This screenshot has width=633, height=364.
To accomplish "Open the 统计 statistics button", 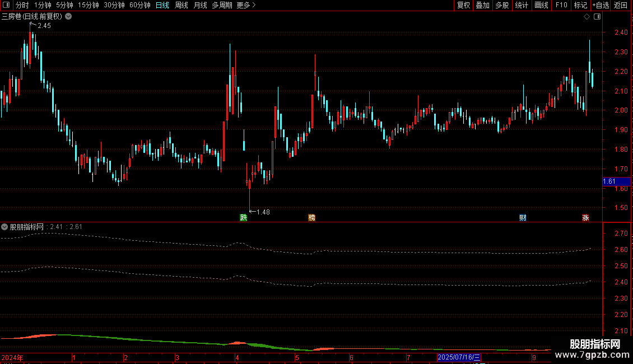I will point(522,5).
